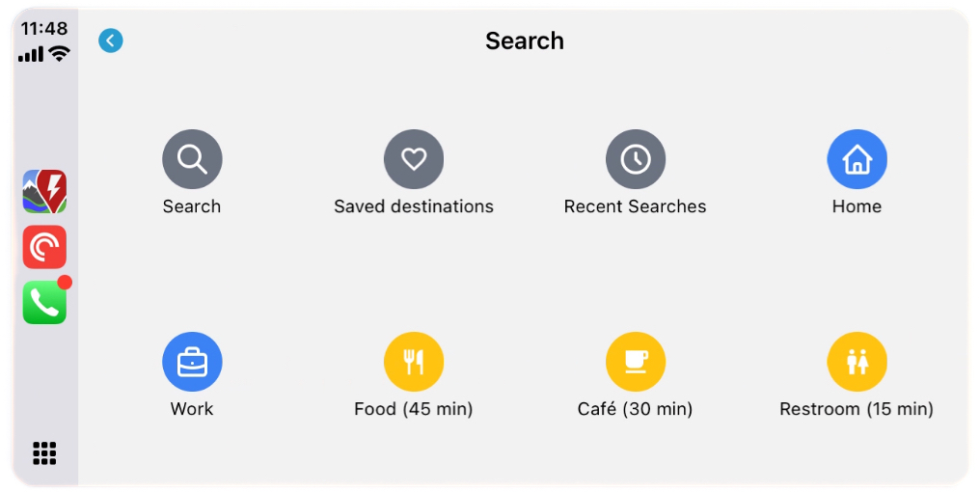
Task: Open the EV navigation app in sidebar
Action: click(x=44, y=191)
